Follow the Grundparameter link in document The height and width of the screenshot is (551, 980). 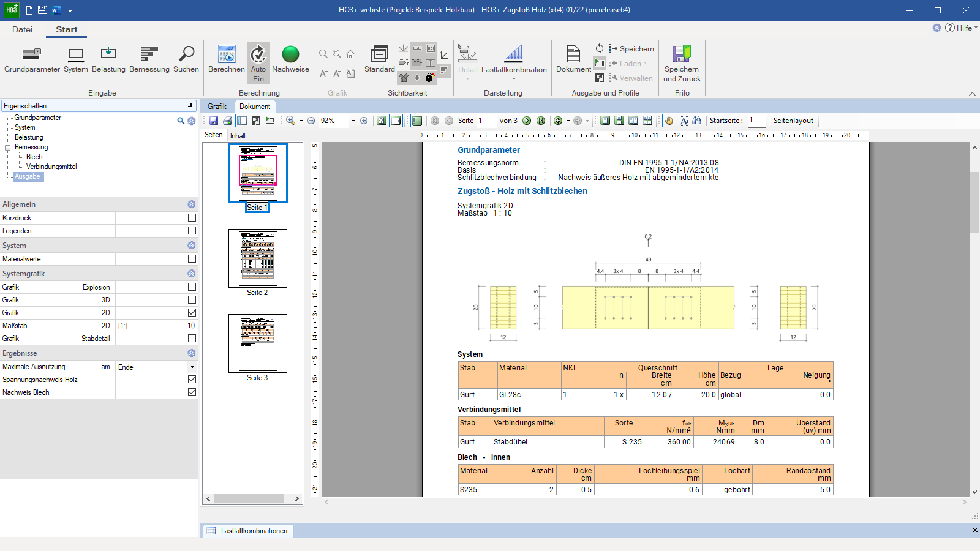click(x=489, y=150)
